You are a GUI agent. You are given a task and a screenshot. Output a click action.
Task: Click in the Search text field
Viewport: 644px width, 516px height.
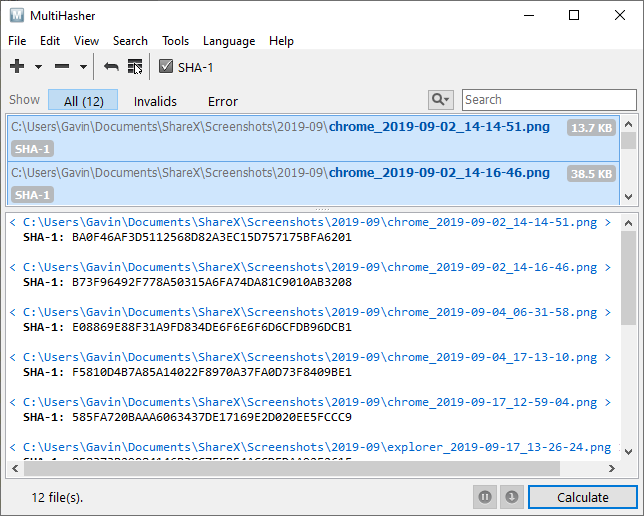548,100
